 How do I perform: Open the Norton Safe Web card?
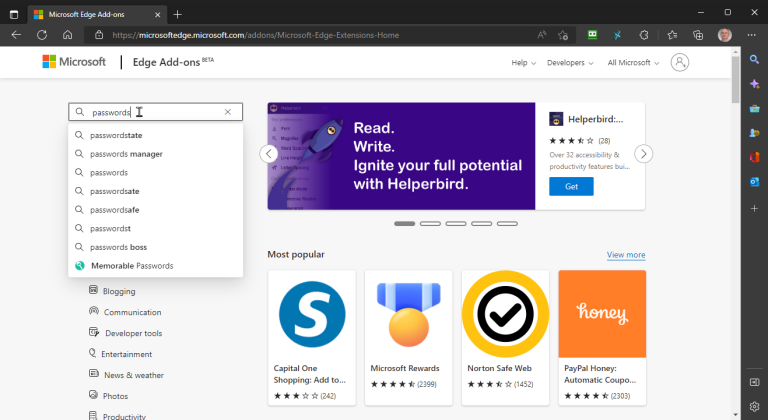coord(505,338)
